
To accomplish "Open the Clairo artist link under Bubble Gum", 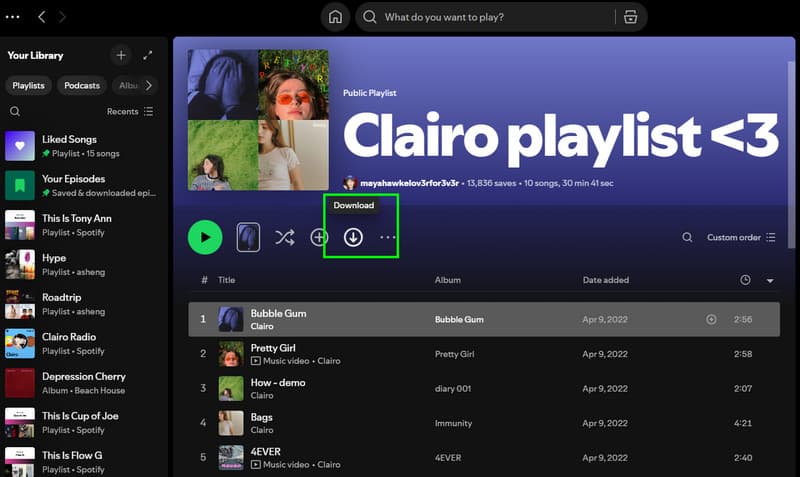I will (262, 326).
